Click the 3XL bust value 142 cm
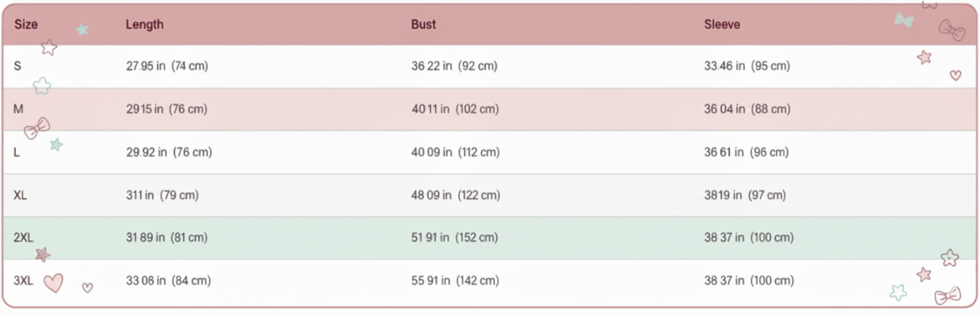This screenshot has height=315, width=980. click(477, 280)
